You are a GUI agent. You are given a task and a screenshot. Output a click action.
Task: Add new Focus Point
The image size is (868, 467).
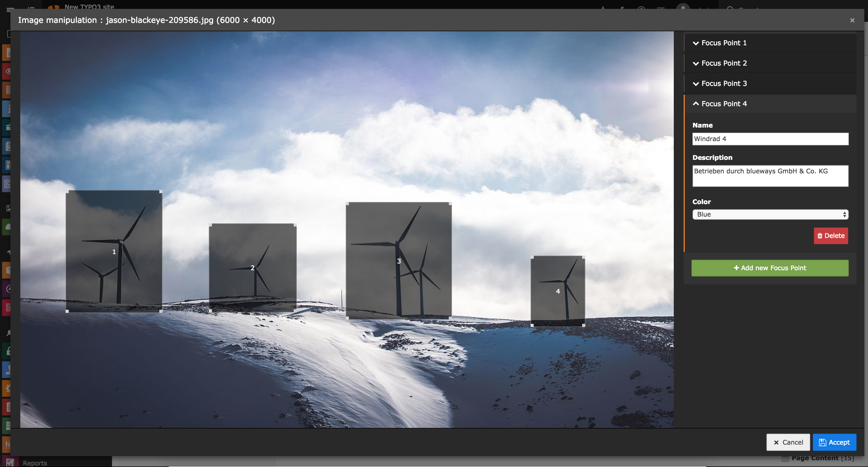click(x=770, y=268)
